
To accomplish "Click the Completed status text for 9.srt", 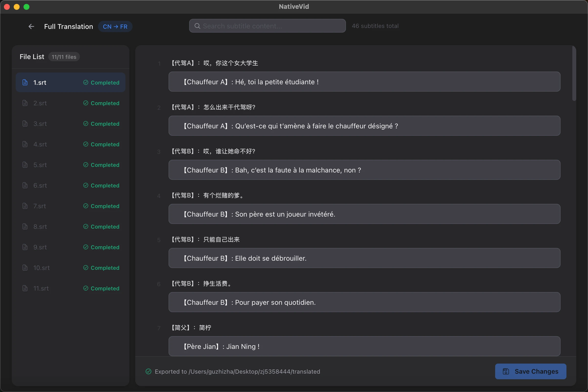I will pyautogui.click(x=105, y=247).
